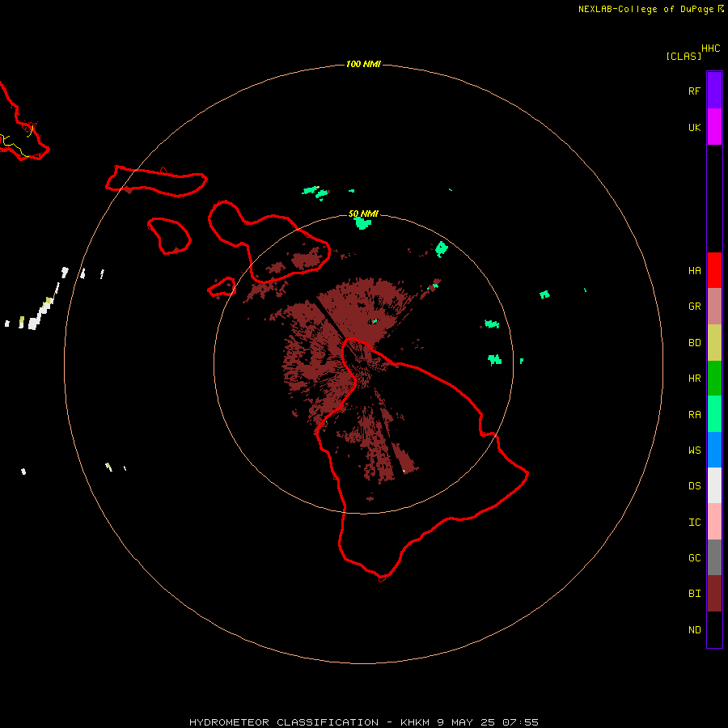Click the GR legend label

pyautogui.click(x=694, y=307)
